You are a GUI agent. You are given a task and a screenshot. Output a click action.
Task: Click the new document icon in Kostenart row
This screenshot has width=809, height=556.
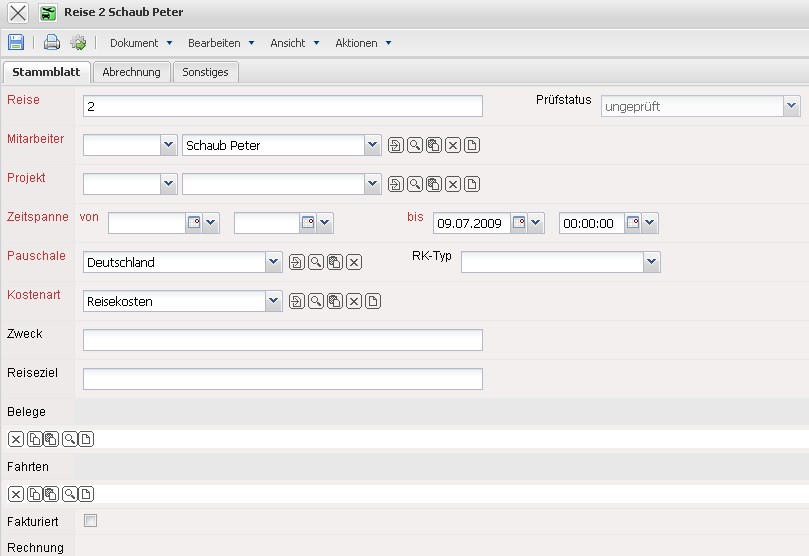click(x=373, y=302)
